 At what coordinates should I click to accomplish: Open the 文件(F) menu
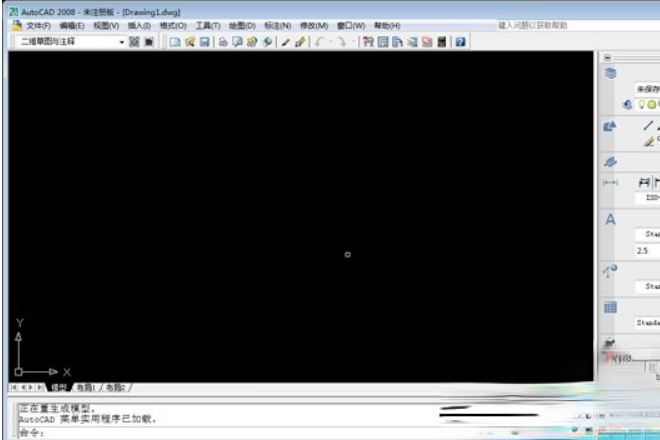tap(38, 26)
